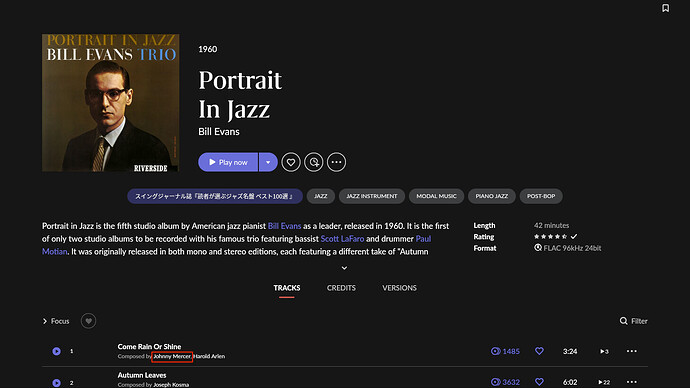Open more options for Come Rain Or Shine
Screen dimensions: 690x388
(x=631, y=351)
